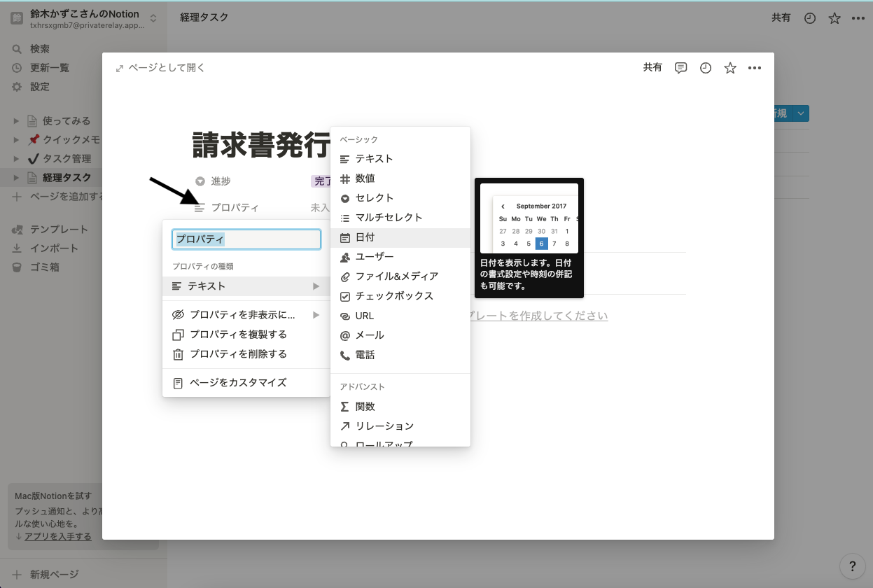The width and height of the screenshot is (873, 588).
Task: Open ページをカスタマイズ option
Action: pos(246,383)
